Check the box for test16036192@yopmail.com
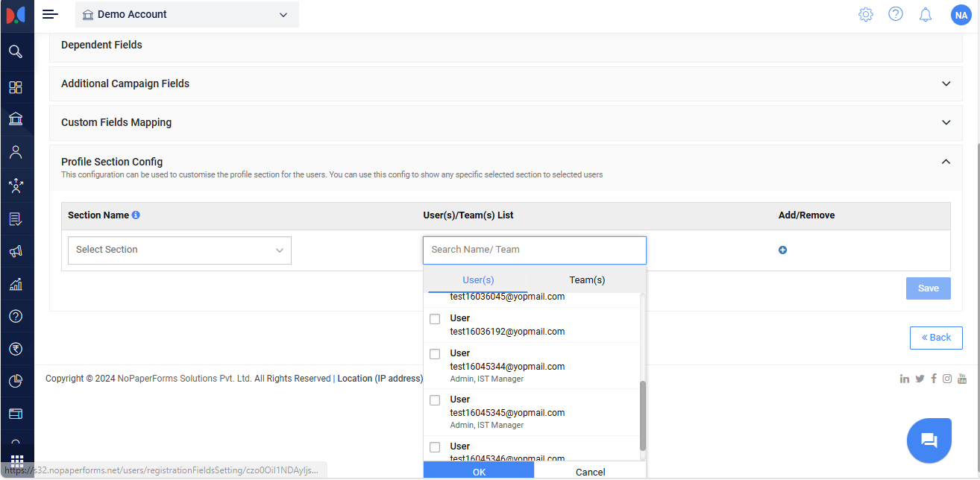This screenshot has height=480, width=980. click(435, 319)
